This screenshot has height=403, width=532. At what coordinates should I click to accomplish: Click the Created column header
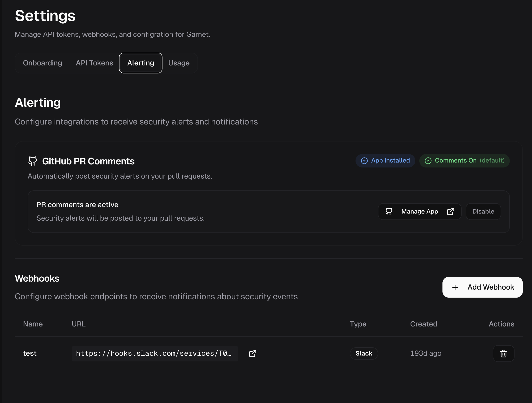pyautogui.click(x=423, y=324)
